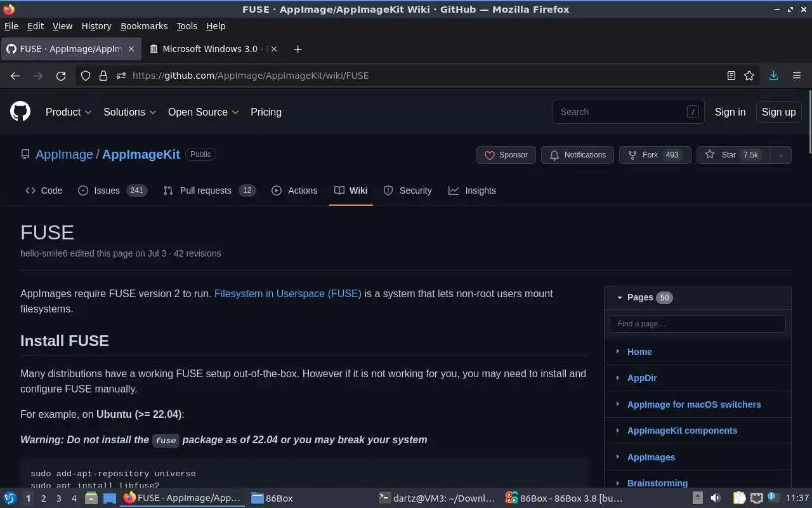Expand the AppDir page entry arrow

(x=617, y=378)
